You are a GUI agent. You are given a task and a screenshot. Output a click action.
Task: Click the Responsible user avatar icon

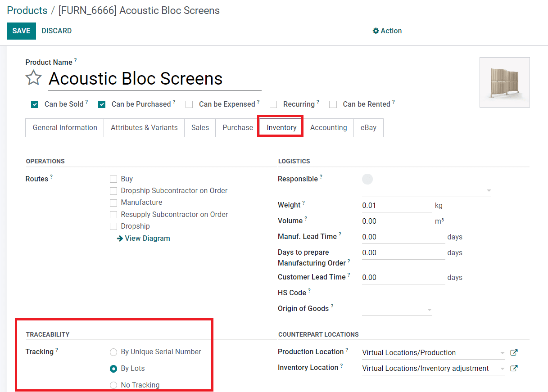(367, 179)
